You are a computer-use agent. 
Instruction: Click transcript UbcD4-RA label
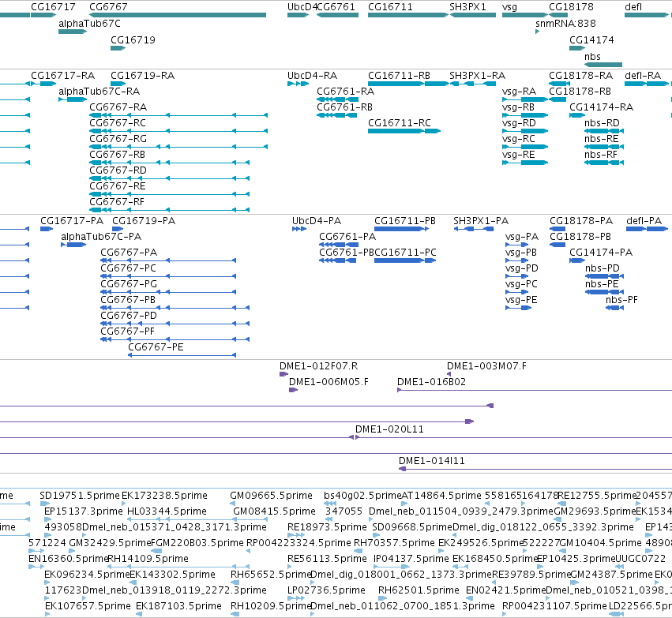coord(313,76)
